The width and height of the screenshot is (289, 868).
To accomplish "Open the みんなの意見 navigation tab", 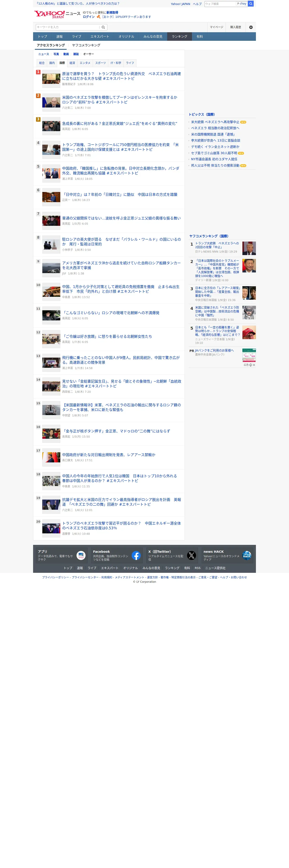I will point(153,36).
